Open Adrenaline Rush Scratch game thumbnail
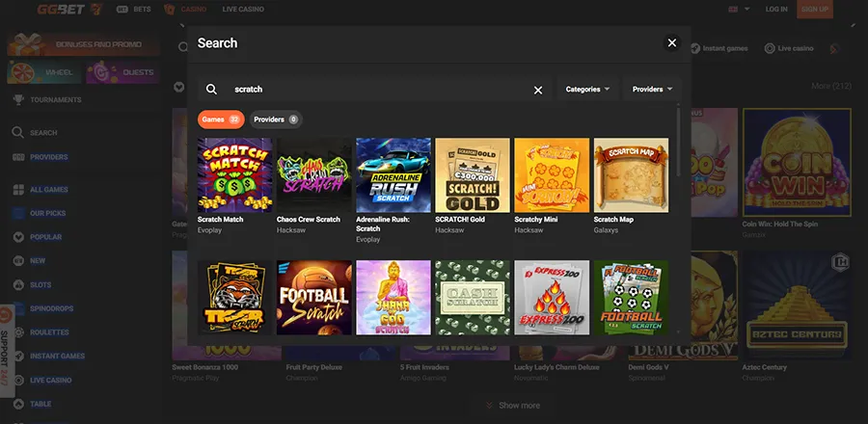868x424 pixels. pyautogui.click(x=393, y=175)
